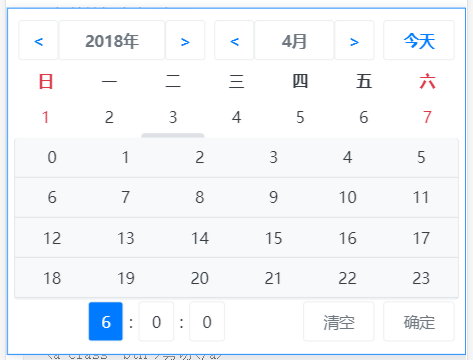
Task: Pick day 6 in the calendar row
Action: (x=364, y=117)
